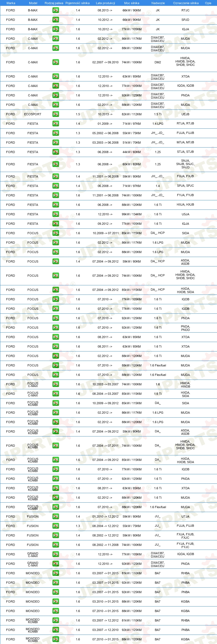
Task: Click the fuel icon in the B-MAX RTJC row
Action: tap(55, 10)
